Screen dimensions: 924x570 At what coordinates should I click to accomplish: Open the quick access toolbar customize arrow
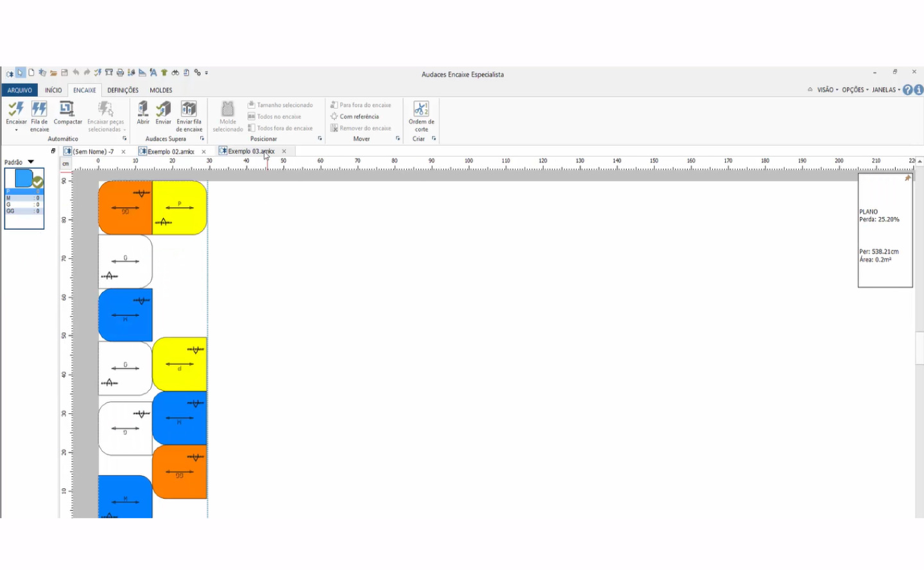[207, 73]
